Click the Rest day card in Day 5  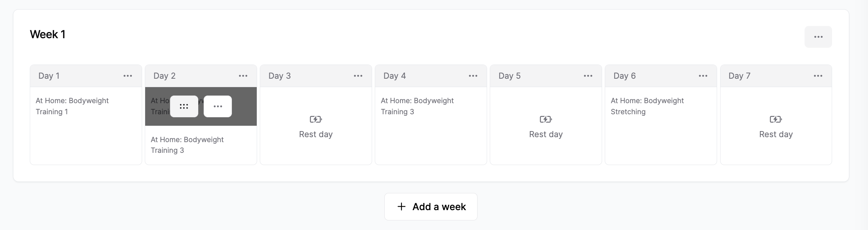546,127
